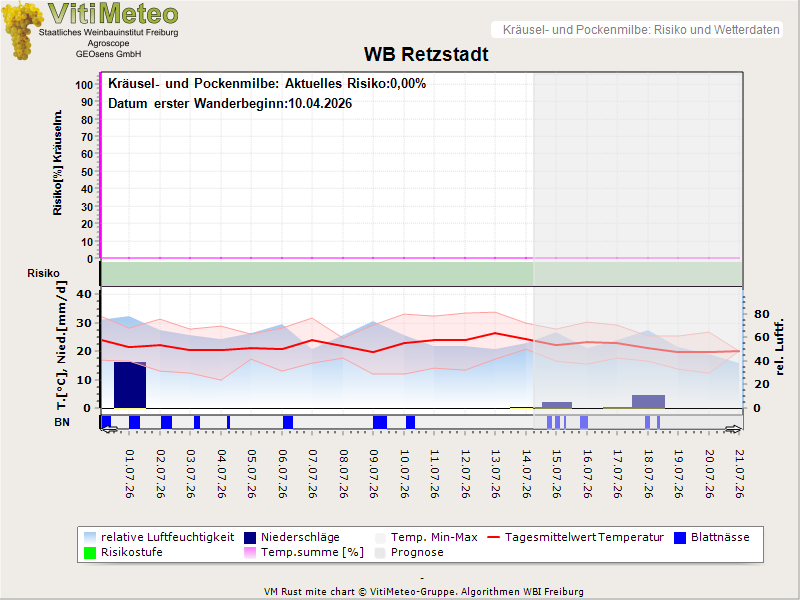Click the green Risikostufe legend swatch

point(90,553)
